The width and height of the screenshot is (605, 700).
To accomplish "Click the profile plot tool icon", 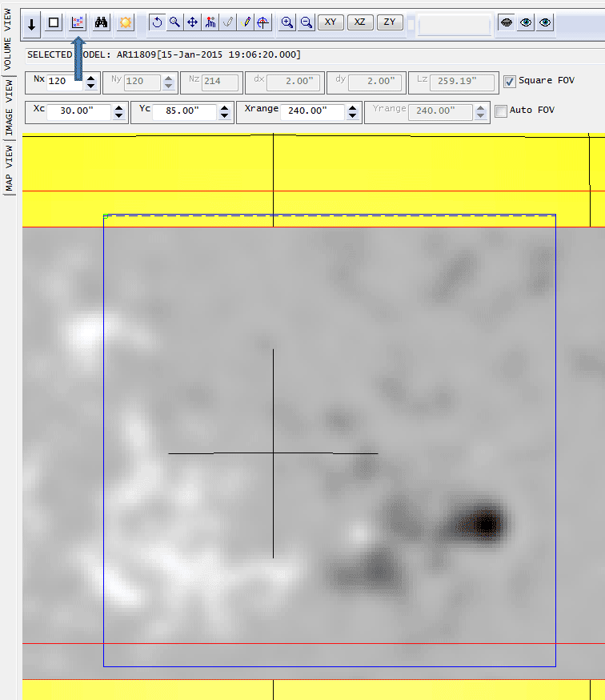I will click(x=210, y=22).
